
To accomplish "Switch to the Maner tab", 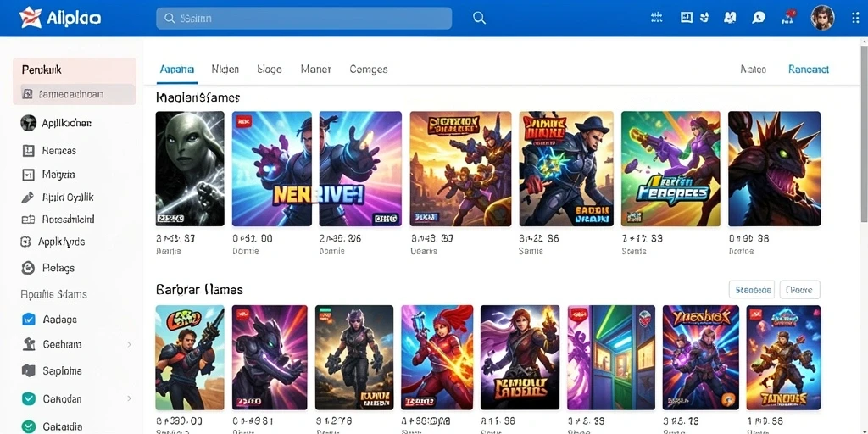I will point(315,70).
